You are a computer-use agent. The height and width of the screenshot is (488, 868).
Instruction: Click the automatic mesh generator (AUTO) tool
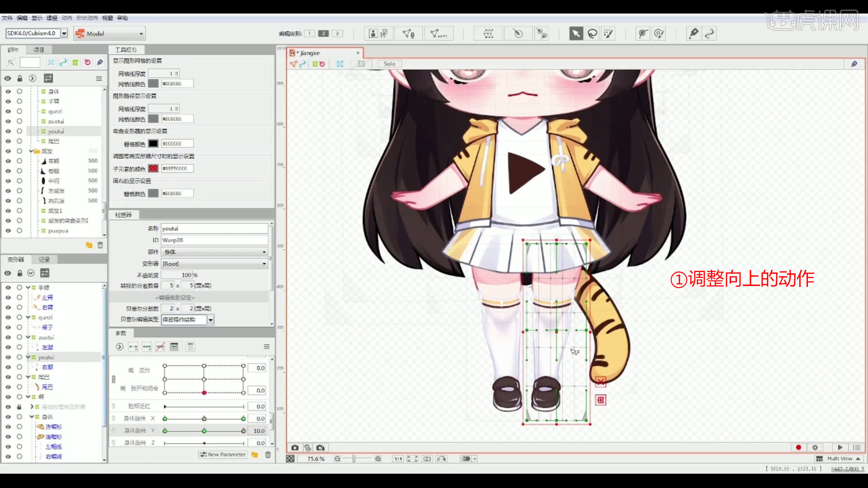point(439,33)
